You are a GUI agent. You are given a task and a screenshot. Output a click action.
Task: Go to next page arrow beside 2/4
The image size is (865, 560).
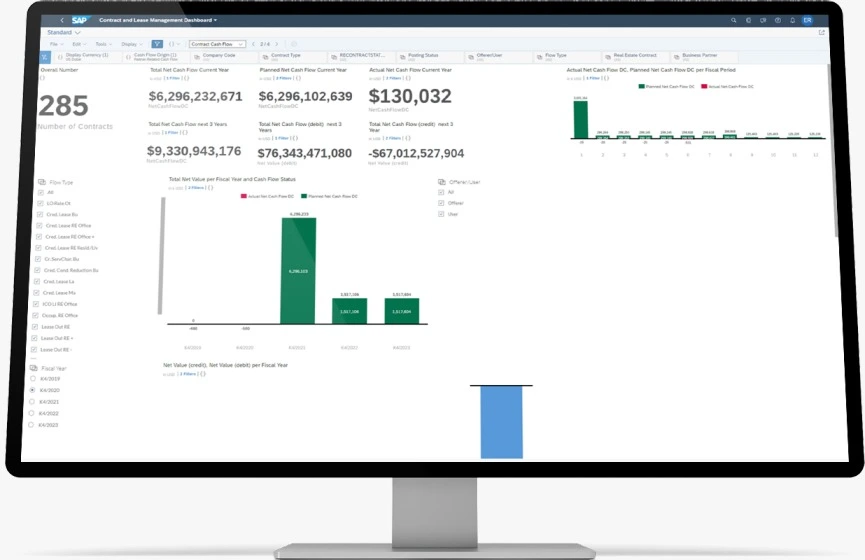[x=276, y=44]
